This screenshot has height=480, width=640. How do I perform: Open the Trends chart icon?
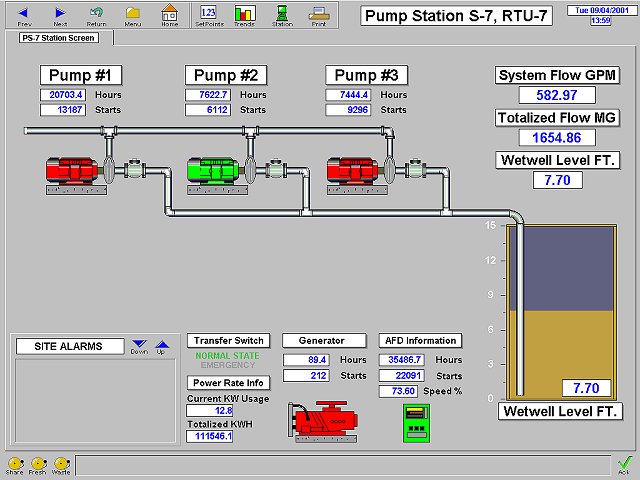pyautogui.click(x=244, y=12)
